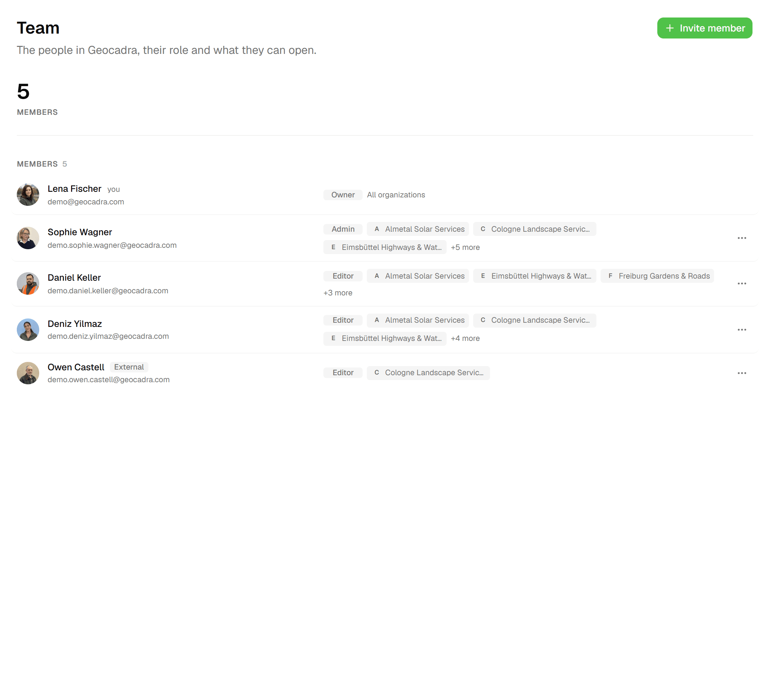The width and height of the screenshot is (770, 700).
Task: Select Eimsbüttel Highways chip in Deniz Yilmaz's row
Action: click(385, 338)
